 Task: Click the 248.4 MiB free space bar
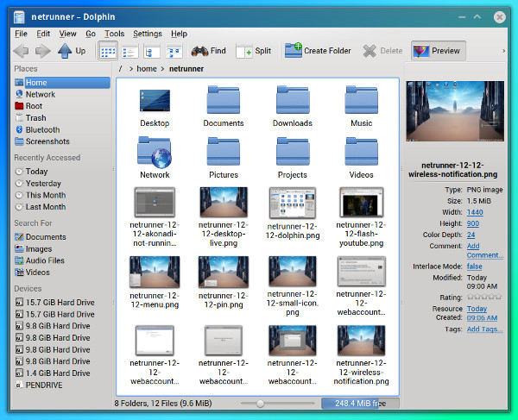[360, 404]
